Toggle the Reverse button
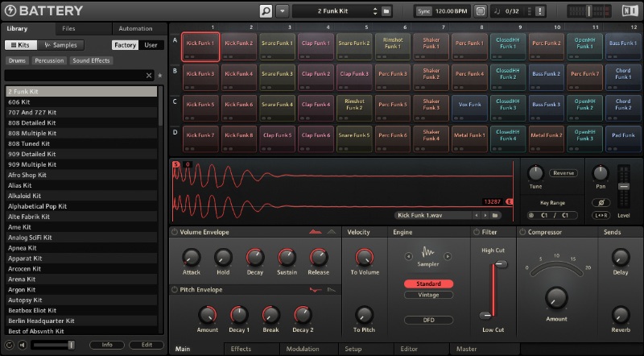The image size is (644, 356). coord(563,173)
